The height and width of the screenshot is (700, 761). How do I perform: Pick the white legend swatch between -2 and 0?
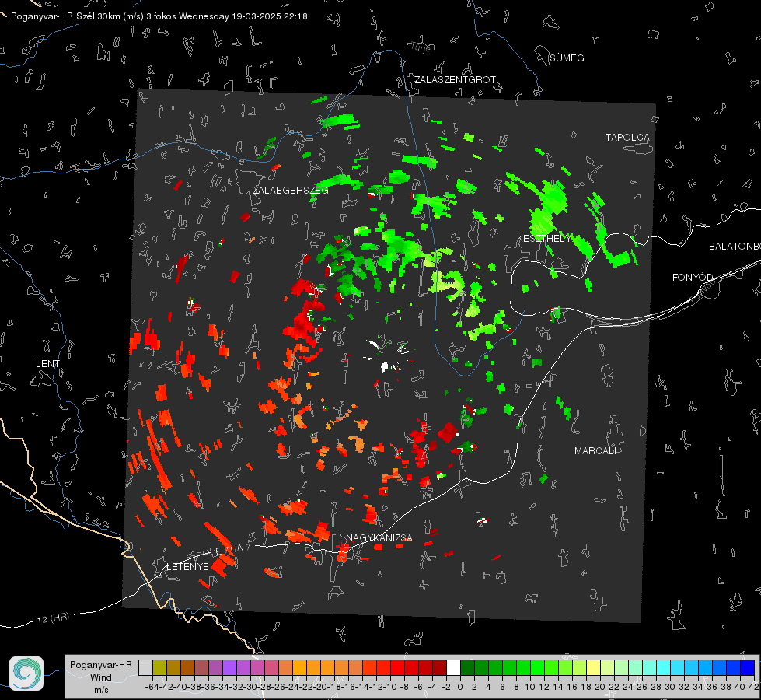point(454,667)
